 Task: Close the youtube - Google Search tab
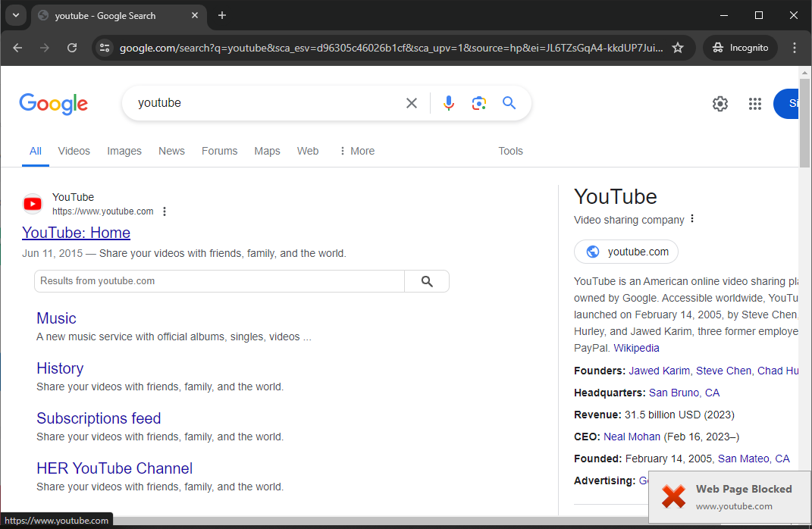(x=195, y=15)
